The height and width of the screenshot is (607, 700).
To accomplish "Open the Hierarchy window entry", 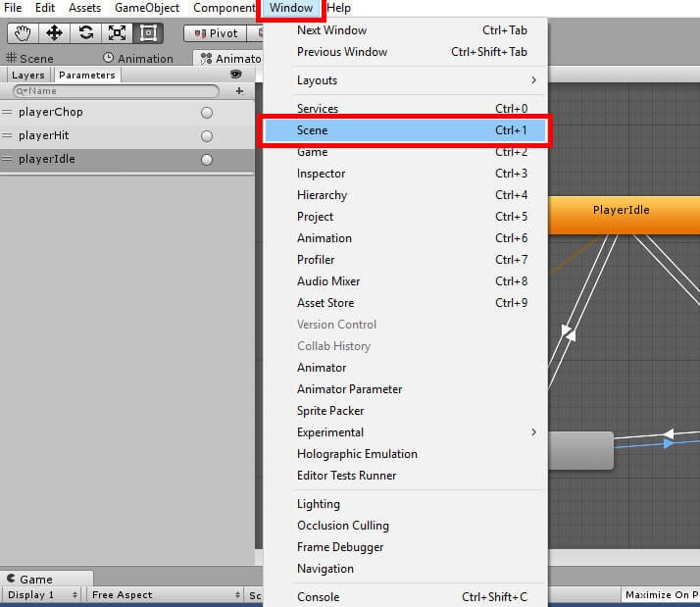I will coord(405,195).
